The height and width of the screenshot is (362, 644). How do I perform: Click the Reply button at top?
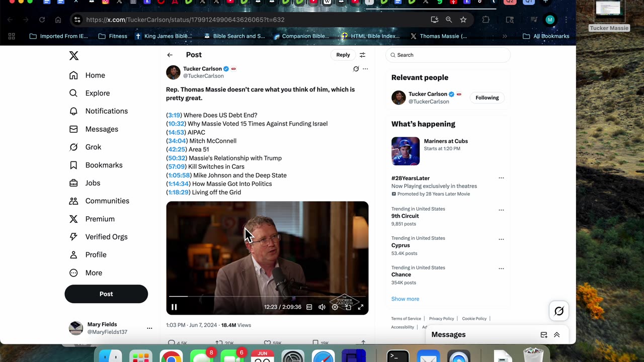pyautogui.click(x=343, y=55)
